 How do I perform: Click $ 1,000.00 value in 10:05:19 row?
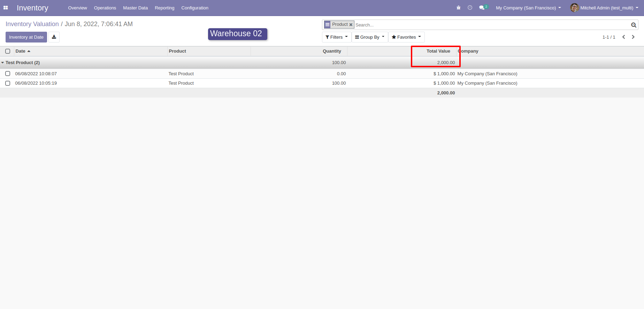click(444, 83)
